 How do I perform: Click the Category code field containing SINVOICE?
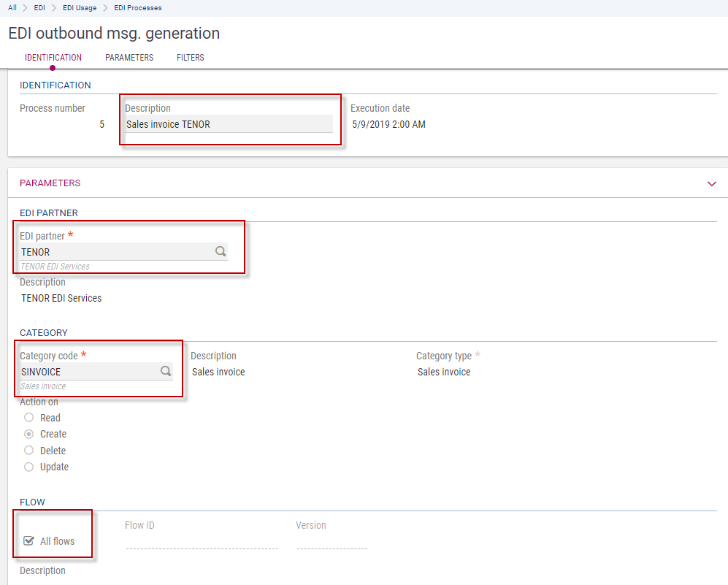88,372
